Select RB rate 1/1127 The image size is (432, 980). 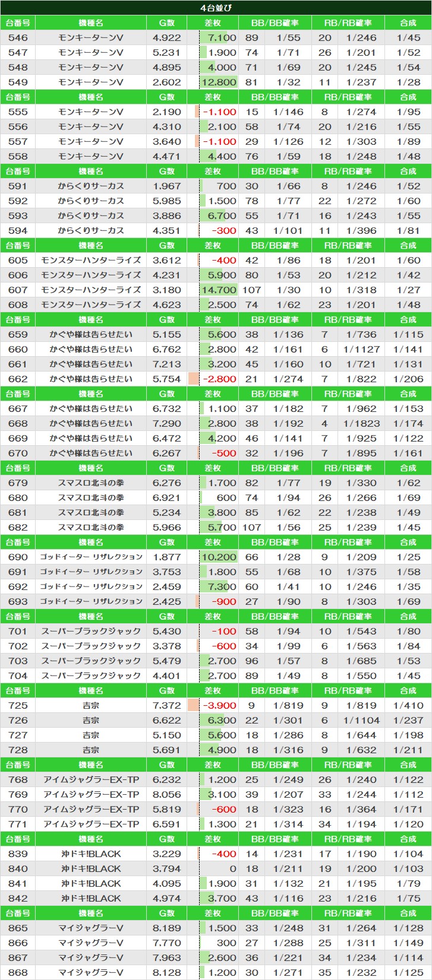pyautogui.click(x=361, y=349)
